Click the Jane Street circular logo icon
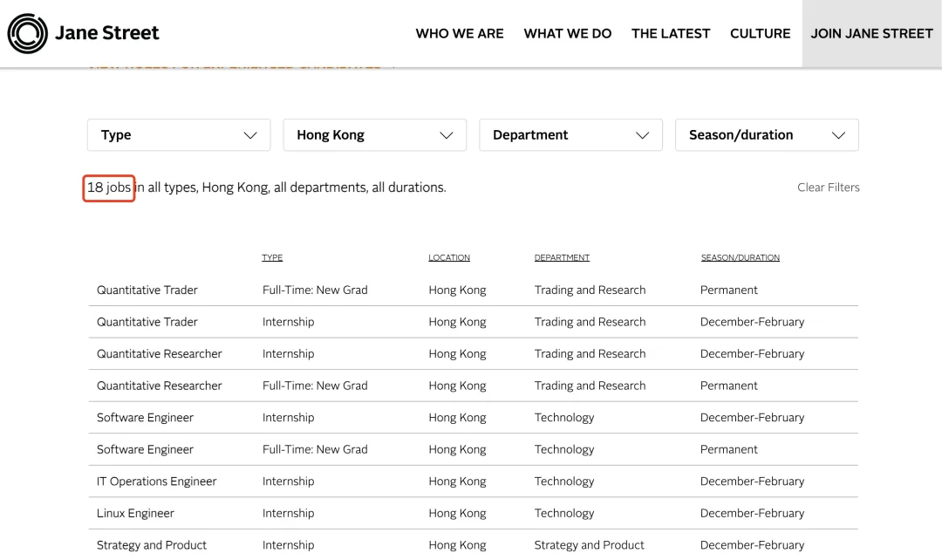This screenshot has height=560, width=942. point(28,34)
